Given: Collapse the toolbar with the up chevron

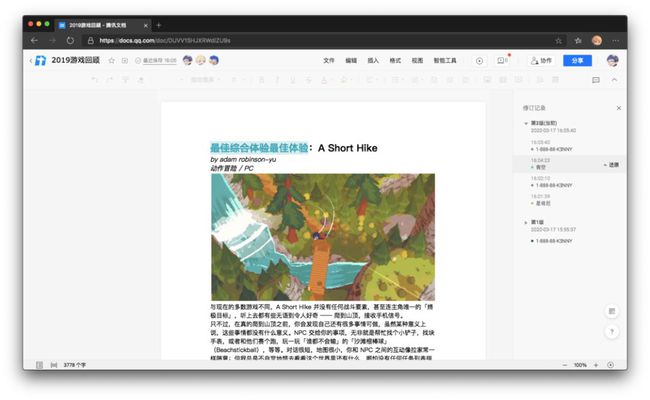Looking at the screenshot, I should 614,80.
